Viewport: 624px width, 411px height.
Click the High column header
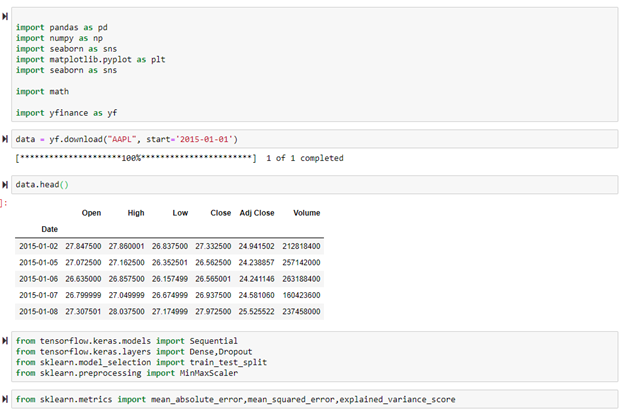(135, 213)
